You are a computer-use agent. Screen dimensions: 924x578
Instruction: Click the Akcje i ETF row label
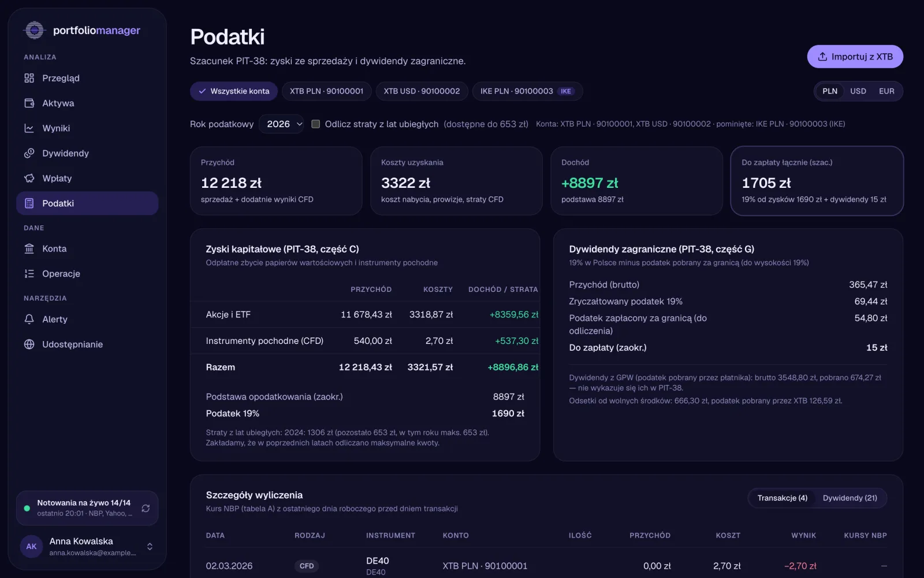(228, 314)
